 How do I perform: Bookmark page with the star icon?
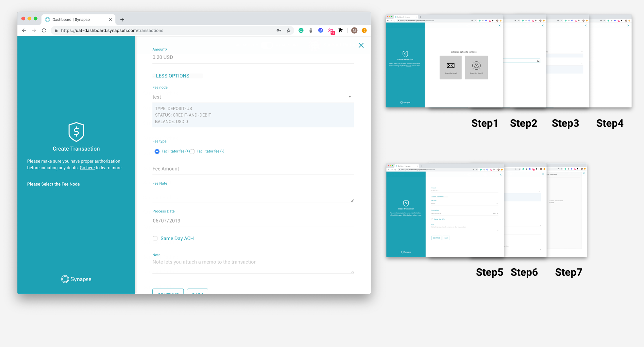[289, 30]
